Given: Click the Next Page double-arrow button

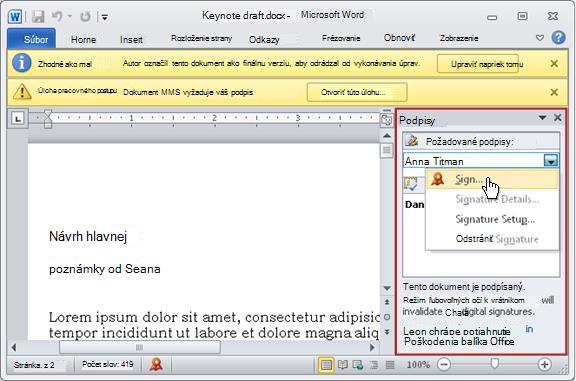Looking at the screenshot, I should point(387,332).
